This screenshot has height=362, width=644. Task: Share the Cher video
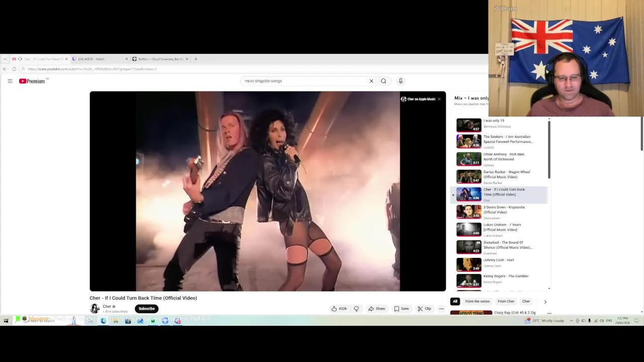pyautogui.click(x=377, y=309)
